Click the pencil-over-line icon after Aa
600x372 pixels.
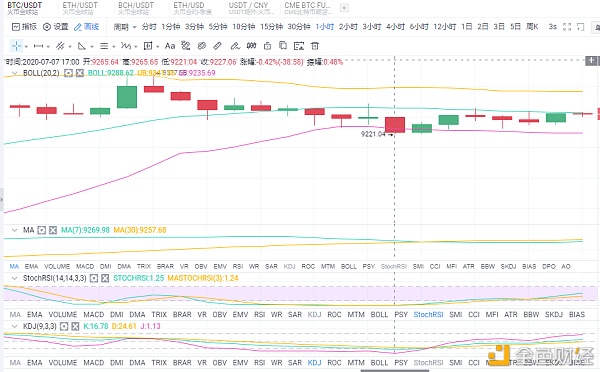pyautogui.click(x=186, y=46)
